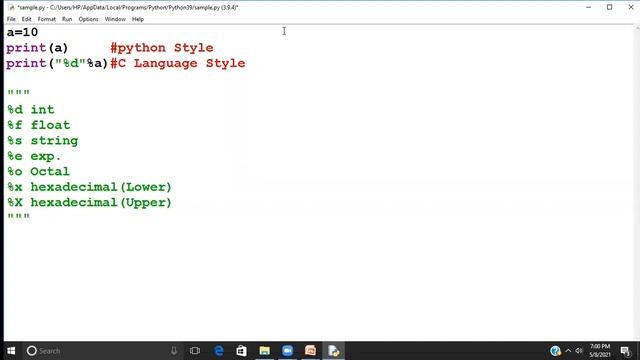
Task: Click the microphone icon in search box
Action: click(x=174, y=351)
